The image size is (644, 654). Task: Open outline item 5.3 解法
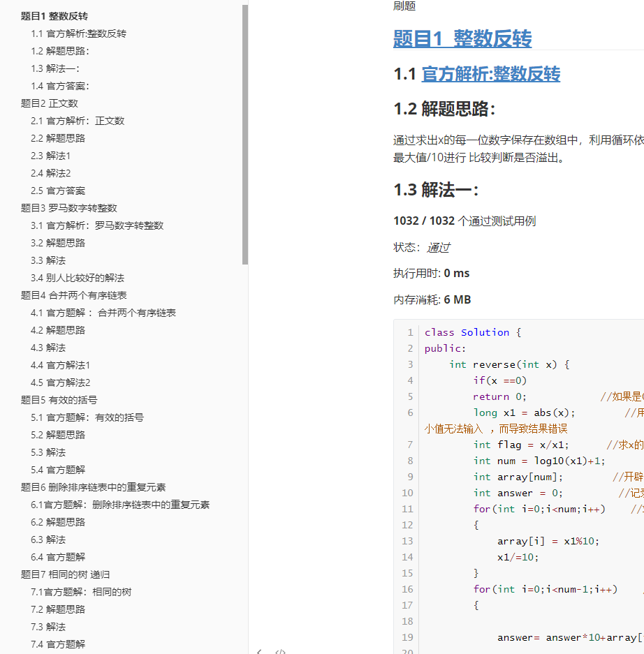click(x=48, y=453)
